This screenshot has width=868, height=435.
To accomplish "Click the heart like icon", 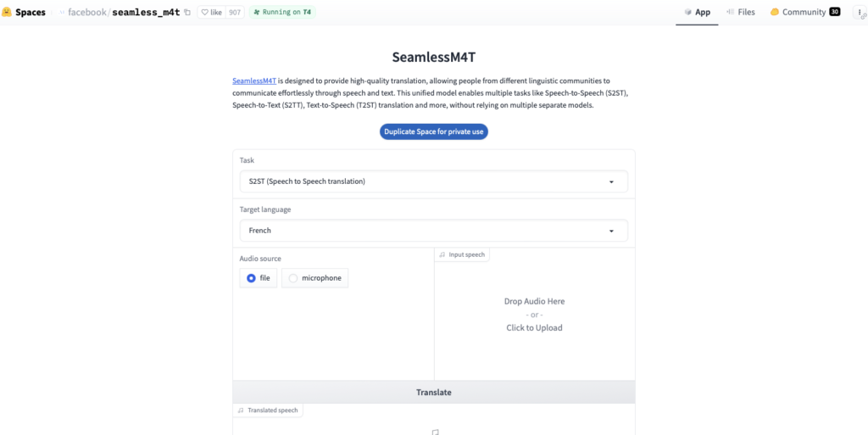I will tap(204, 12).
